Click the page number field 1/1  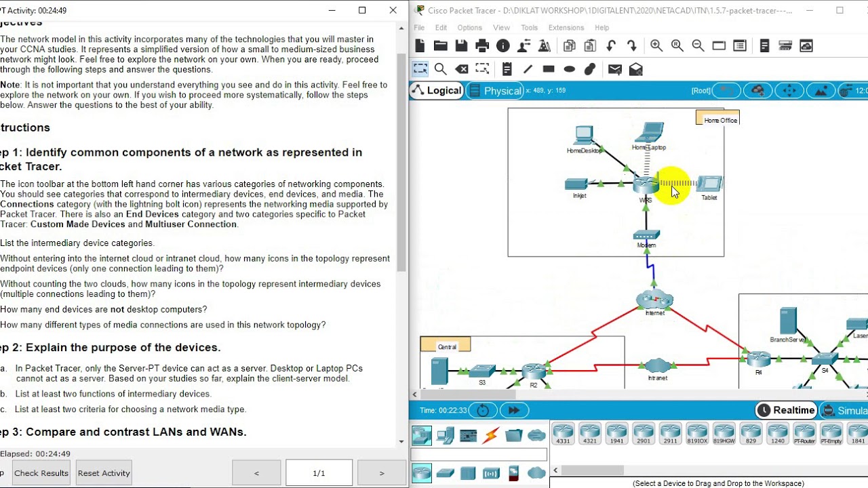click(x=319, y=473)
